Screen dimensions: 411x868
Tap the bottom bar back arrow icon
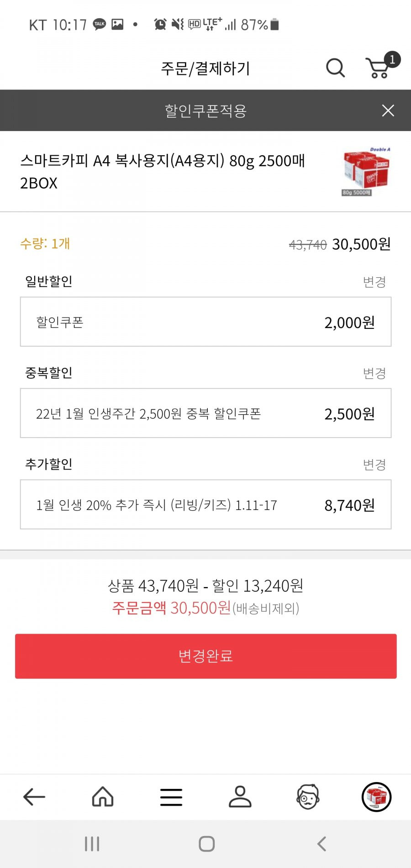point(34,797)
